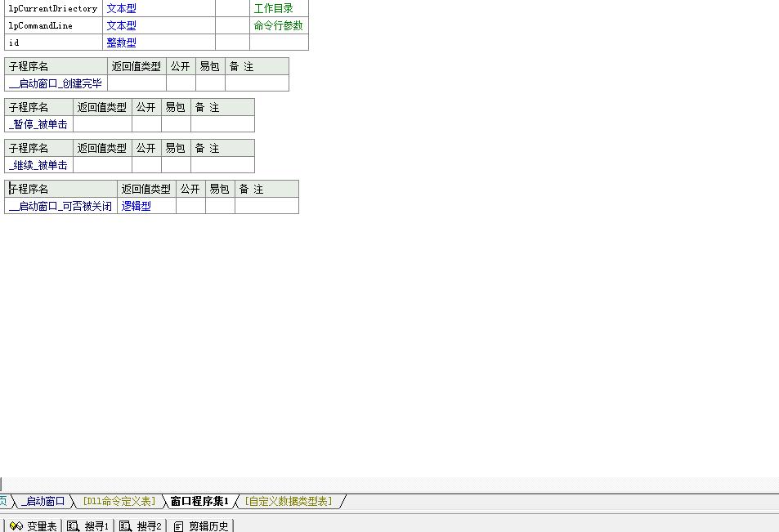Click the binoculars icon beside 变量表
Viewport: 779px width, 532px height.
click(x=16, y=526)
